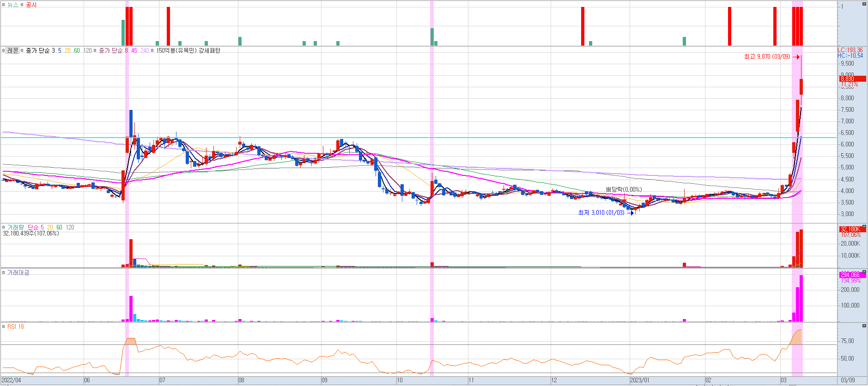868x386 pixels.
Task: Toggle the small square before 뉴스
Action: [x=3, y=5]
